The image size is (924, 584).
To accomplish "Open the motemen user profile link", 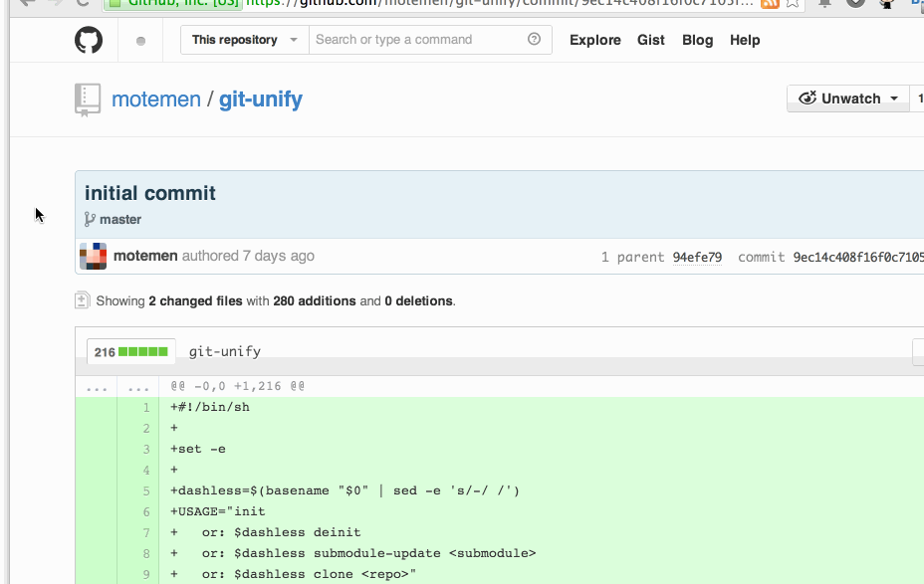I will click(x=156, y=98).
